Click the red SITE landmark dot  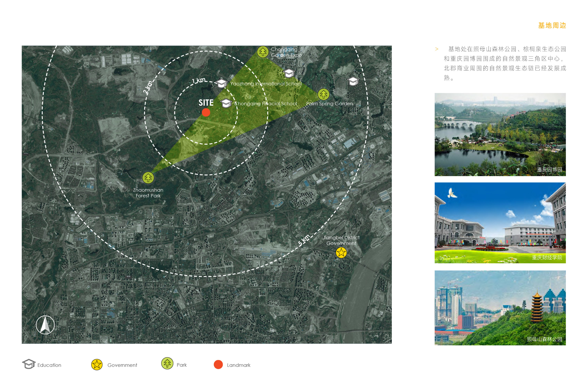(206, 113)
